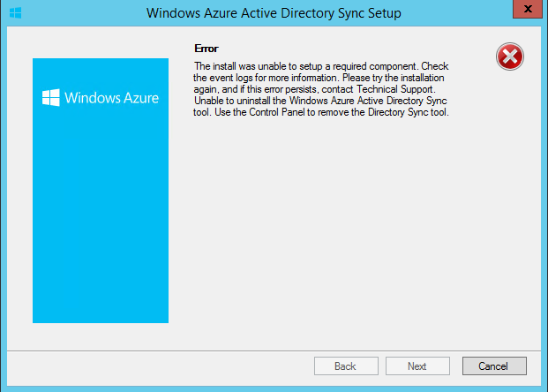This screenshot has width=548, height=392.
Task: Click the line 'the event logs for more information'
Action: click(319, 78)
